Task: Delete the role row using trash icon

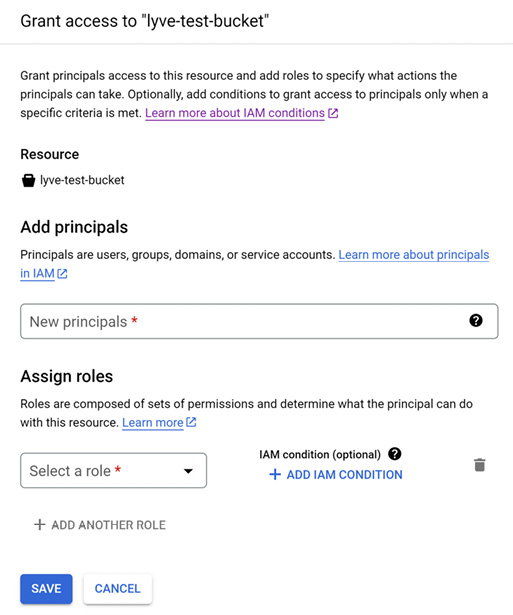Action: (480, 465)
